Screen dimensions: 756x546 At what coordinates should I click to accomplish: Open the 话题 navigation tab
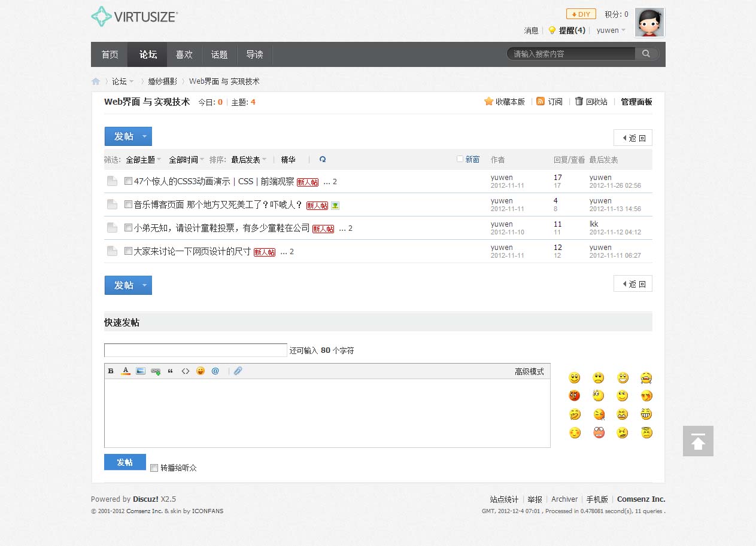pos(220,54)
